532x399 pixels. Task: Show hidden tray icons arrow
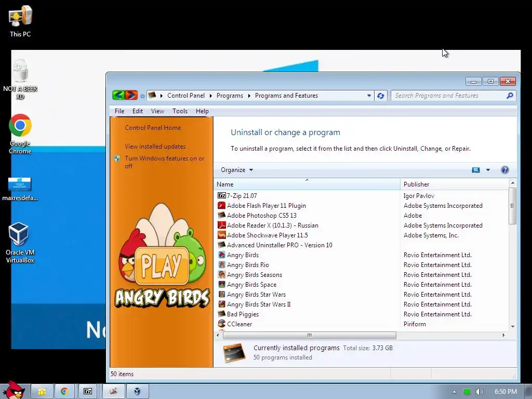point(454,392)
